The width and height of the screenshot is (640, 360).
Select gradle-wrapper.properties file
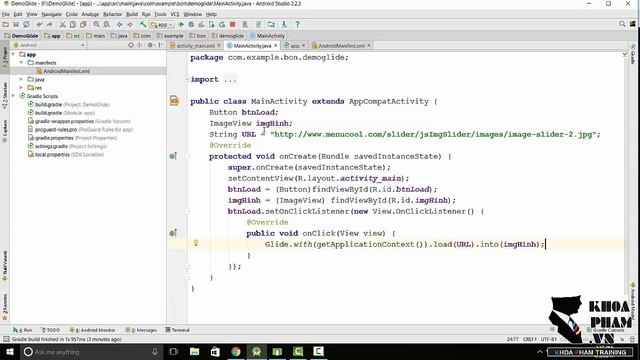click(79, 121)
